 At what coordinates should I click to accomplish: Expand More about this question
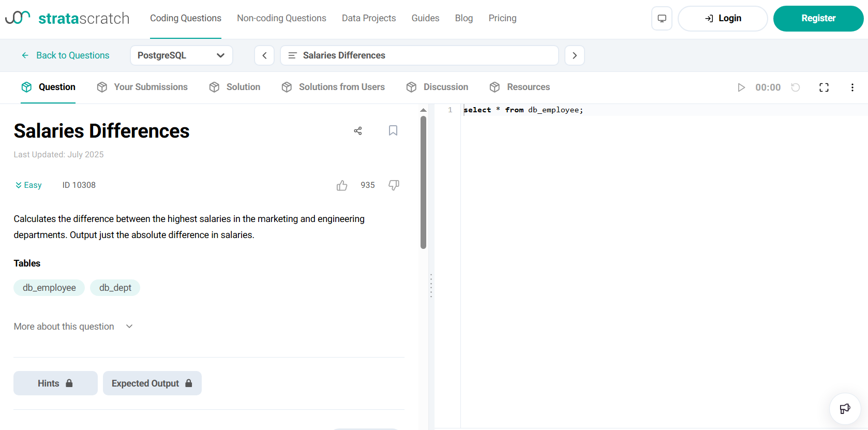click(73, 327)
